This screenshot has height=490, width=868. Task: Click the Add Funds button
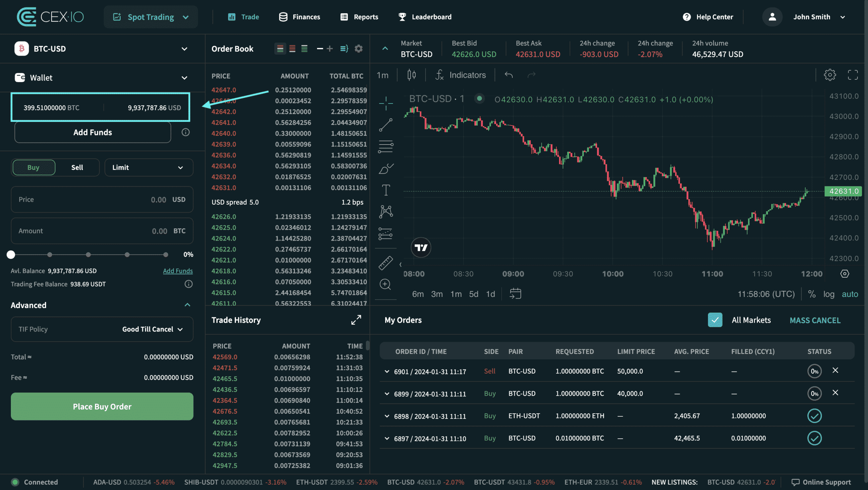click(93, 132)
